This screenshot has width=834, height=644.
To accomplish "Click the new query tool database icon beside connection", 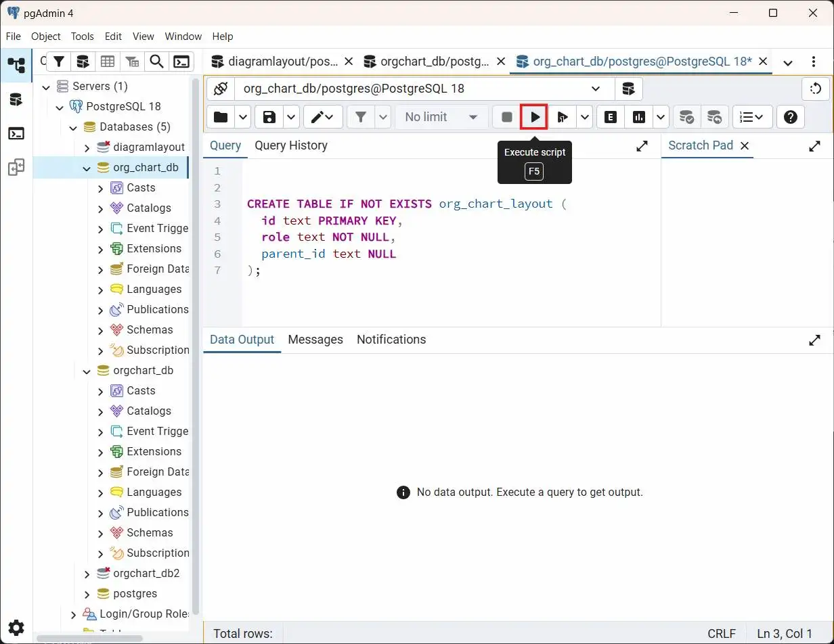I will pos(628,89).
